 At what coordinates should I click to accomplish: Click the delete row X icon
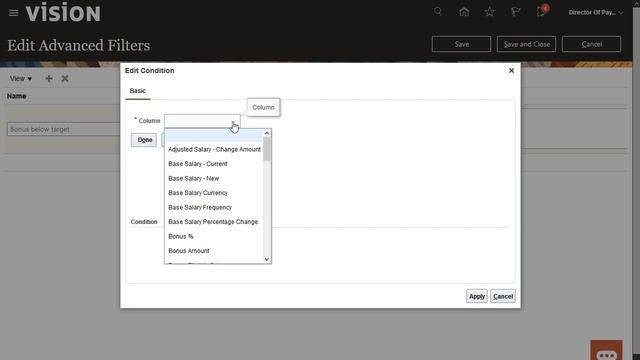click(64, 78)
